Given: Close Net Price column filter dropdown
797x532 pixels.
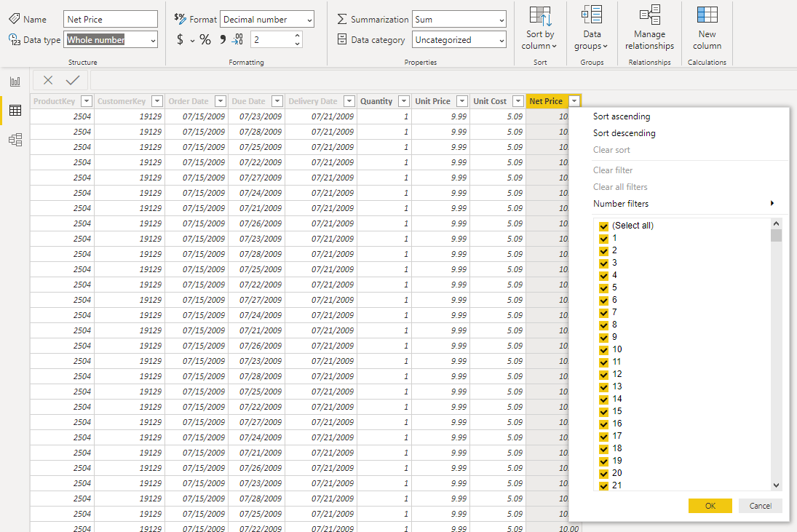Looking at the screenshot, I should [x=574, y=101].
